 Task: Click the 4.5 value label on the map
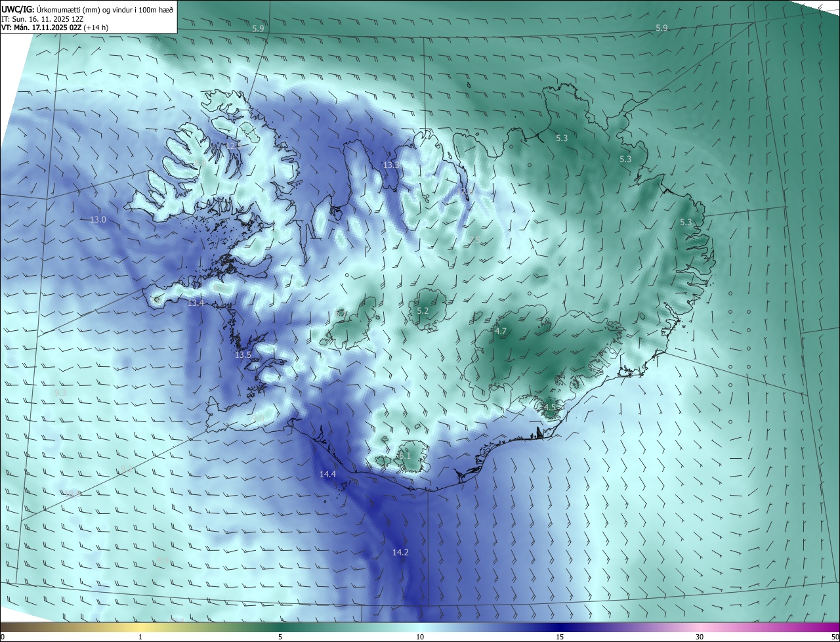coord(550,408)
